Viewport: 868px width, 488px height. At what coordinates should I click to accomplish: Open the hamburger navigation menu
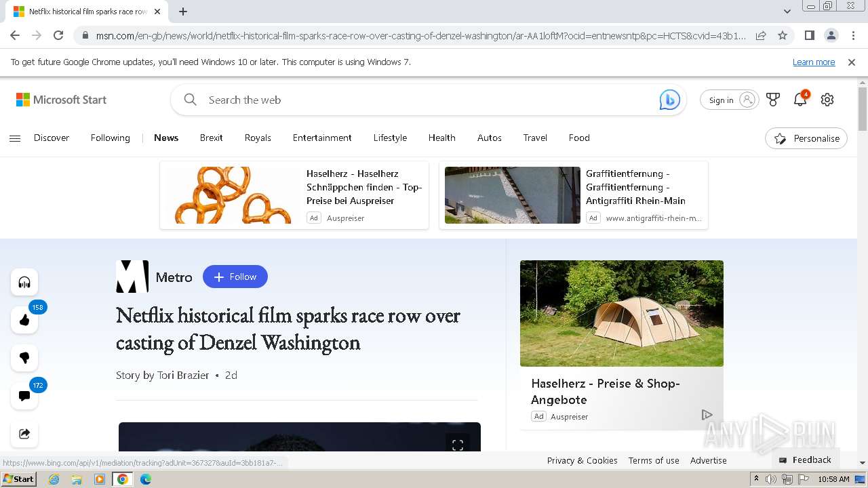point(15,138)
